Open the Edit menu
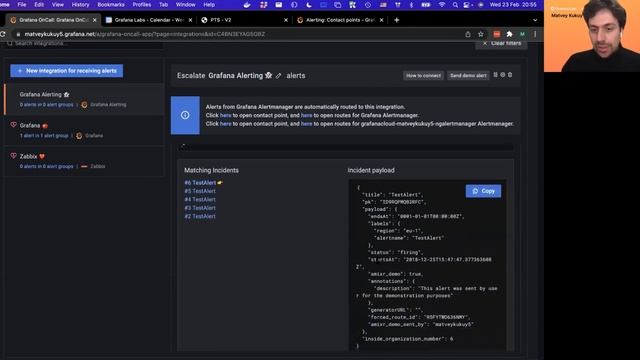Screen dimensions: 640x360 (x=39, y=5)
